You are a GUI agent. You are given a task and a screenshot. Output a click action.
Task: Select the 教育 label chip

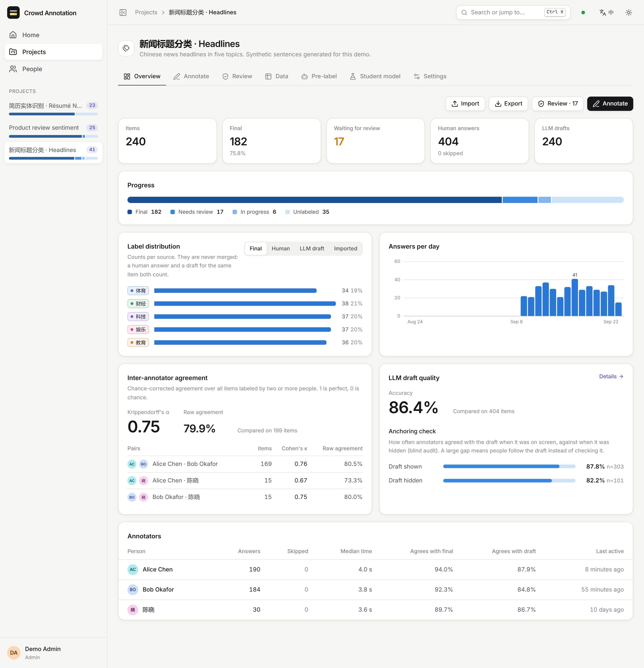point(138,342)
